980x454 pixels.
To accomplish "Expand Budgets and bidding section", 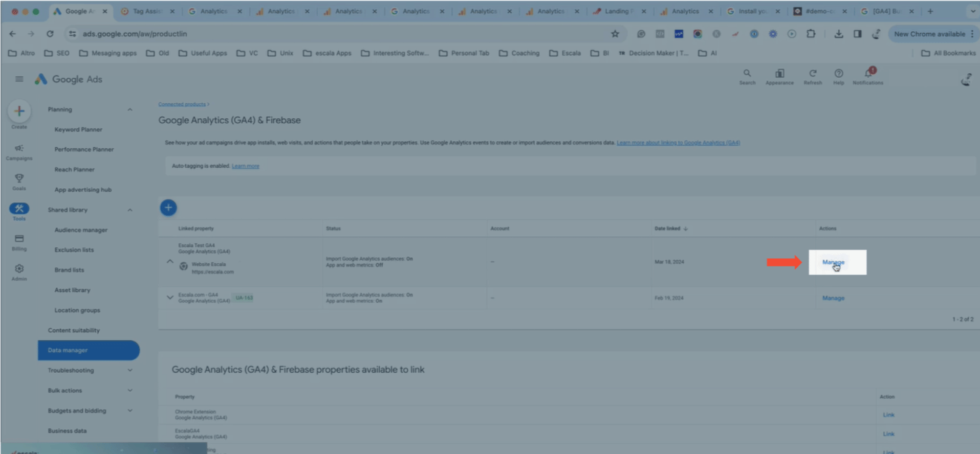I will click(130, 410).
